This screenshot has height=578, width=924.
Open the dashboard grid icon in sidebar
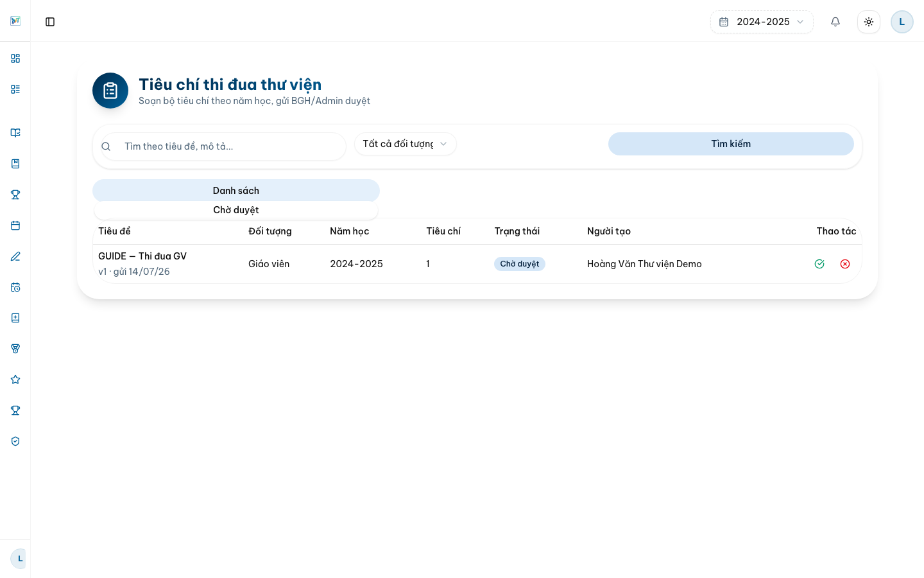[x=15, y=58]
